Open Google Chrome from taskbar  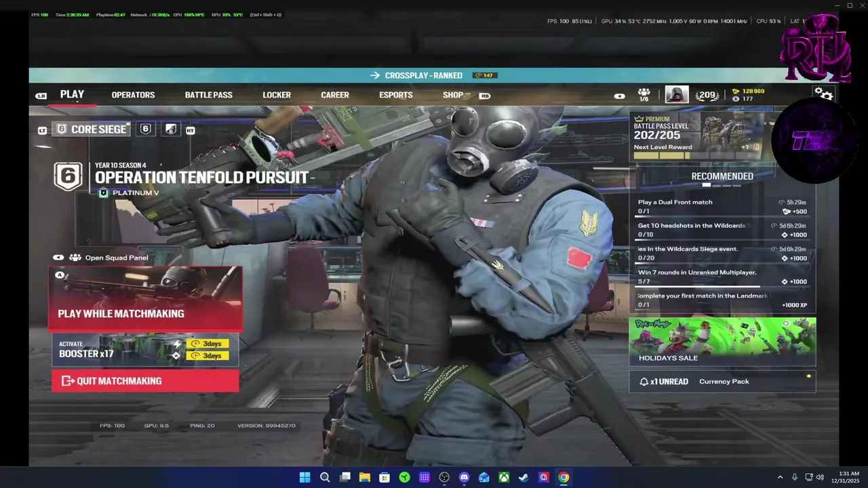click(564, 477)
